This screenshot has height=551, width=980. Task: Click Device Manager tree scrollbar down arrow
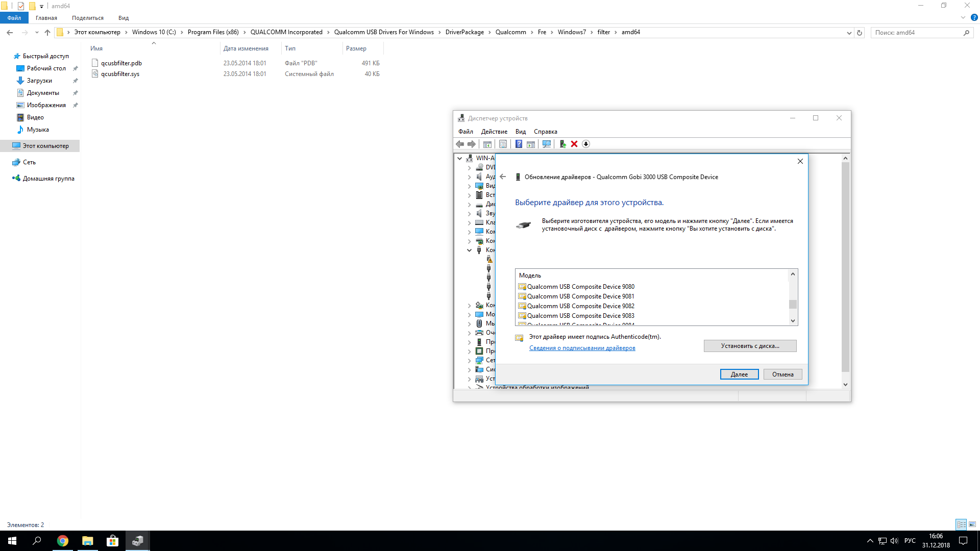click(845, 385)
